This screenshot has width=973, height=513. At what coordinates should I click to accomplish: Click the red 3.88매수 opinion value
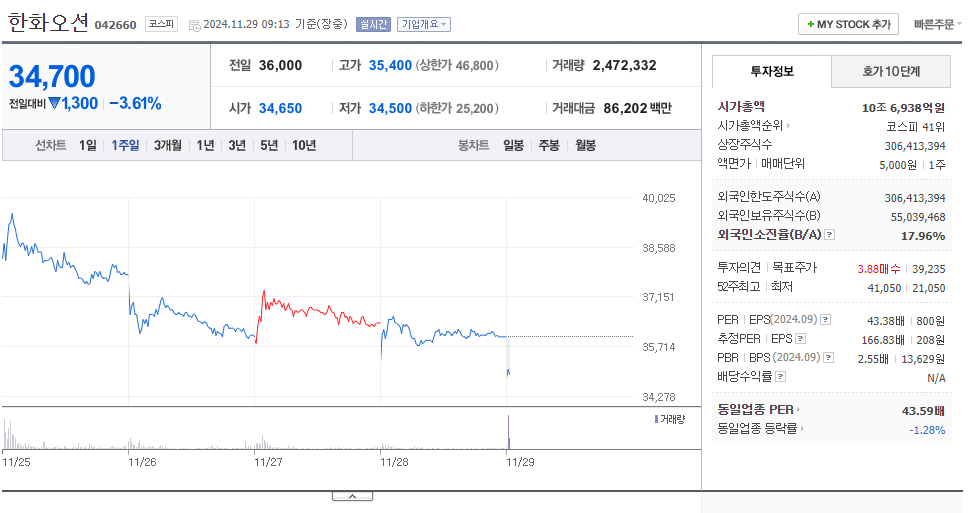(879, 269)
